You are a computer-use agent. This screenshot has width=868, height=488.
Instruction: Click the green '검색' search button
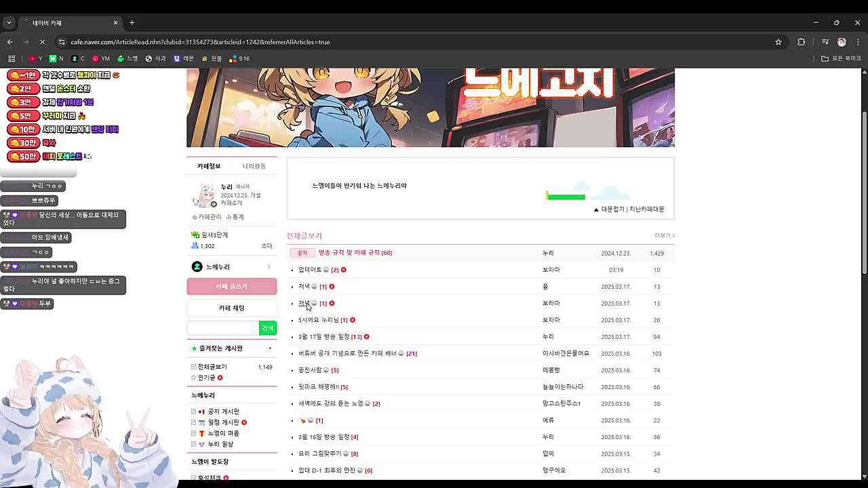pyautogui.click(x=268, y=328)
